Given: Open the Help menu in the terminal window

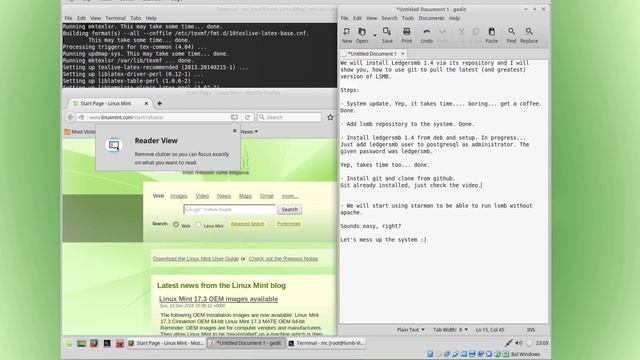Looking at the screenshot, I should pos(151,18).
